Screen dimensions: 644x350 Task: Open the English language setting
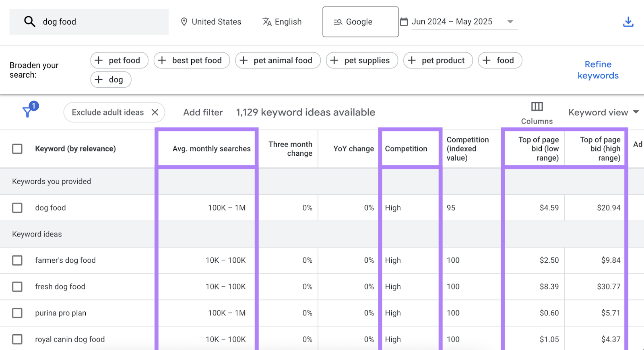[282, 22]
